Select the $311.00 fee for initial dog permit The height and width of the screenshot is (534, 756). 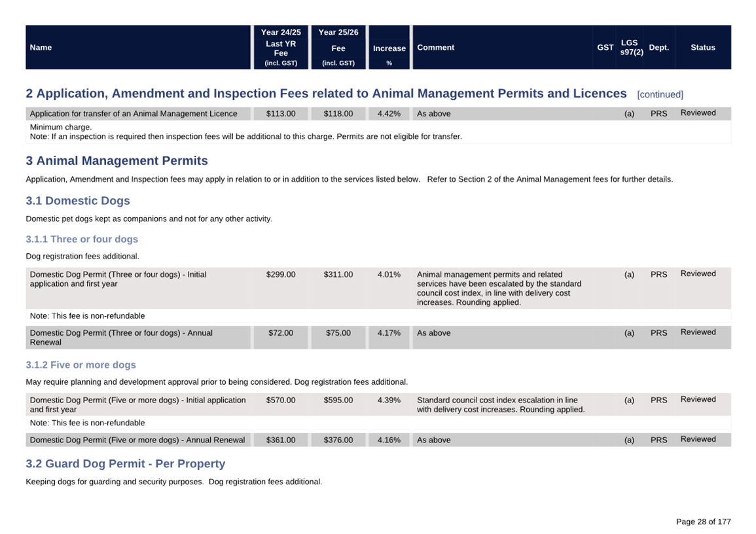pyautogui.click(x=338, y=275)
